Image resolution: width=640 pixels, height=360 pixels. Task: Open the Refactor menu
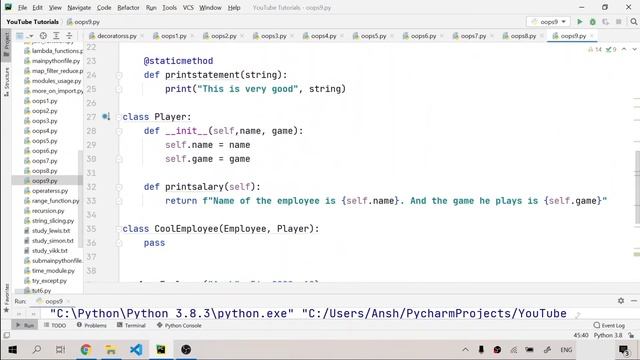click(128, 7)
